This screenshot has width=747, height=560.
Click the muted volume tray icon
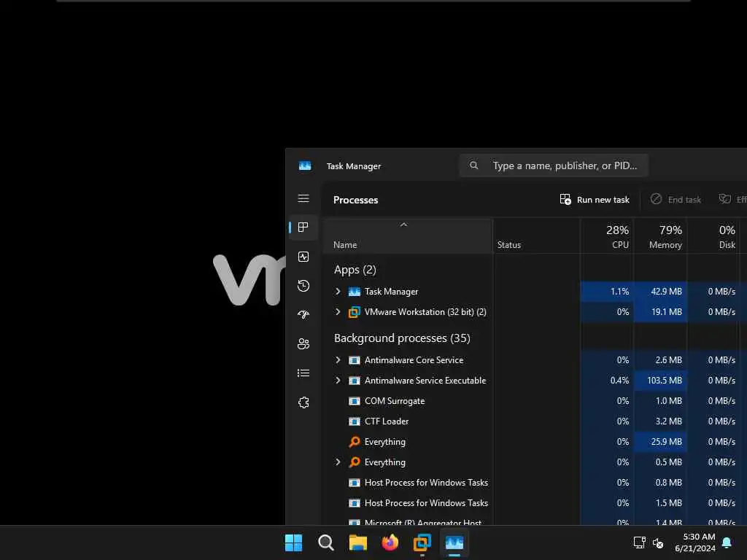[658, 542]
